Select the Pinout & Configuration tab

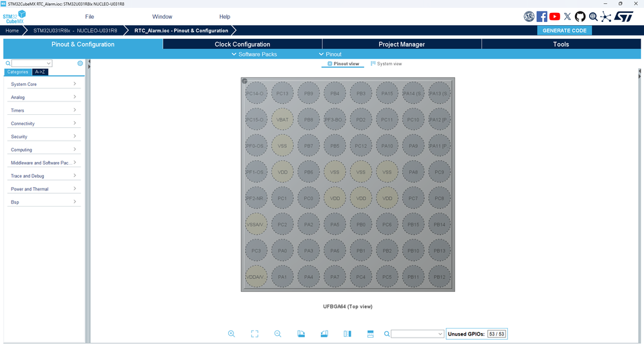pyautogui.click(x=83, y=44)
